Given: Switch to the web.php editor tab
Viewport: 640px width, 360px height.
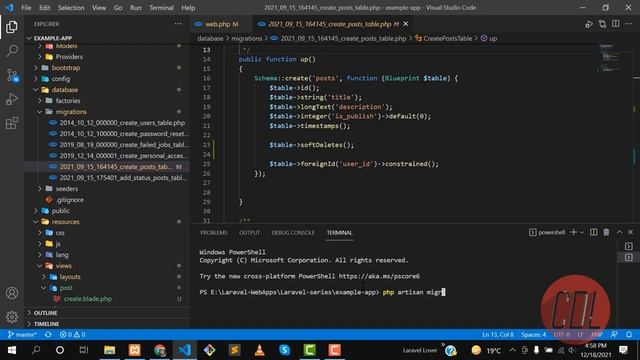Looking at the screenshot, I should (221, 24).
